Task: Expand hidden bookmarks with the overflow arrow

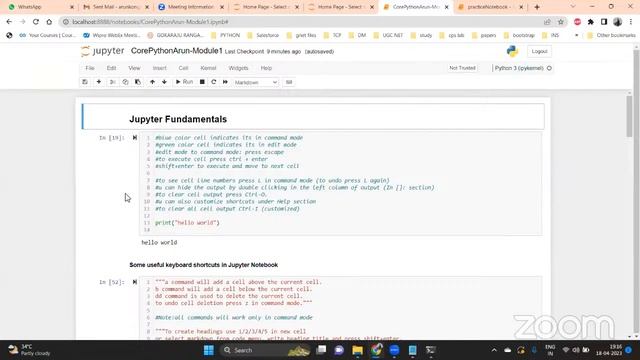Action: [576, 36]
